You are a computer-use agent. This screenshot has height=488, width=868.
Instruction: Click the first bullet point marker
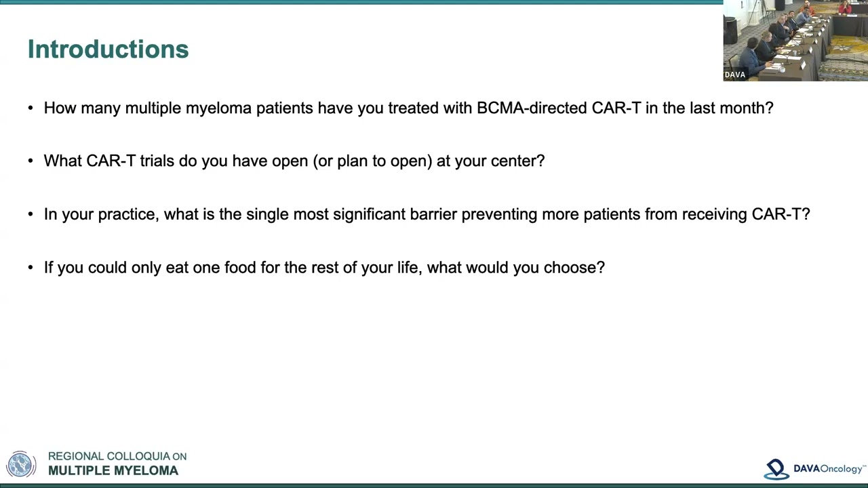click(x=31, y=108)
